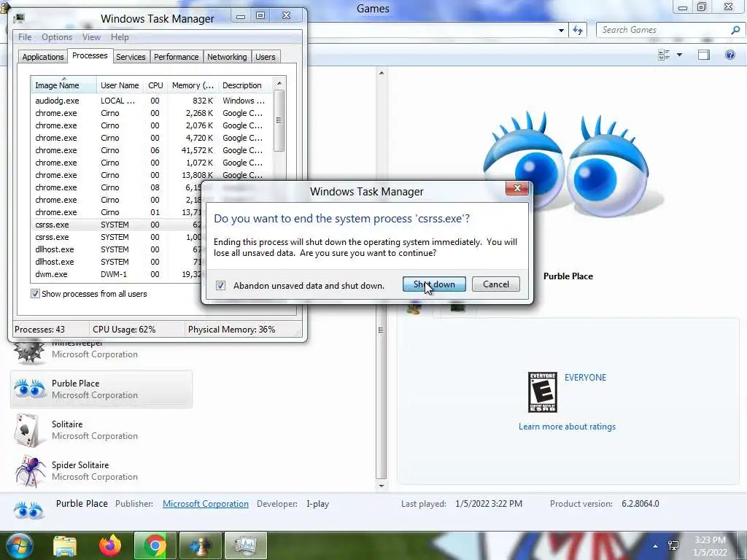Open the Task Manager Help menu
This screenshot has width=747, height=560.
(x=120, y=37)
